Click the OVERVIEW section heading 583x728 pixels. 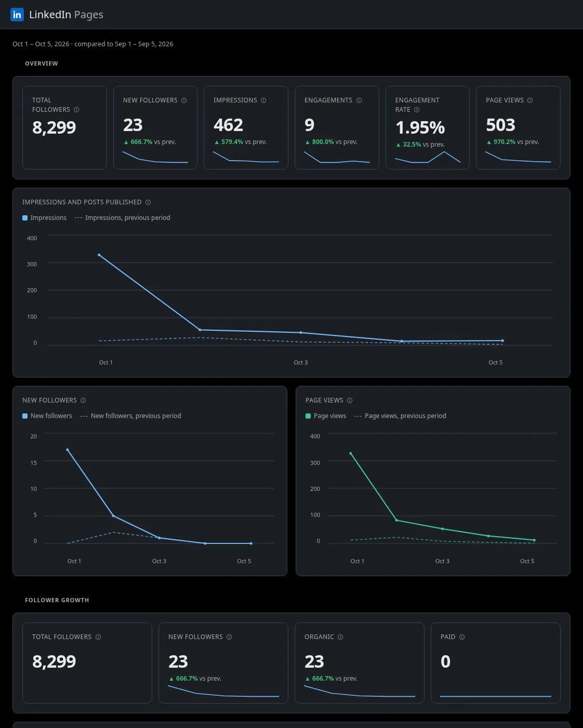[42, 63]
